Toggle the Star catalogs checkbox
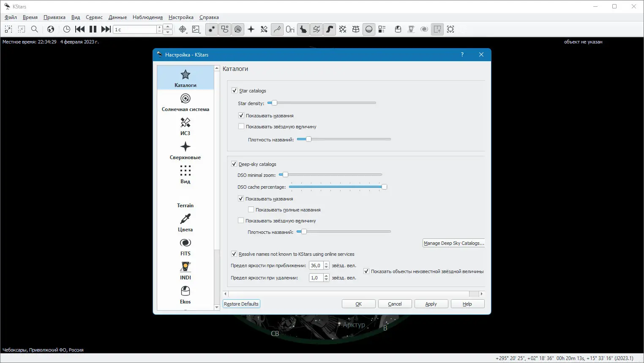Viewport: 644px width, 363px height. (x=235, y=90)
